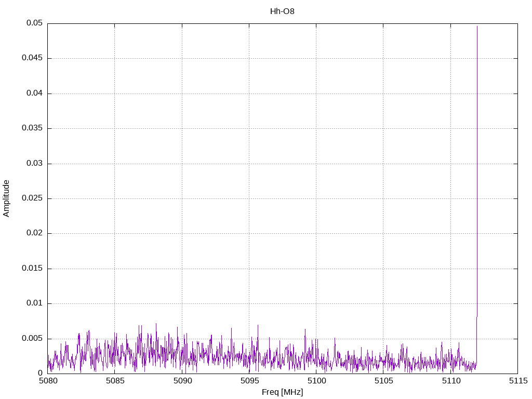532x399 pixels.
Task: Select the 0.005 y-axis tick label
Action: (32, 339)
